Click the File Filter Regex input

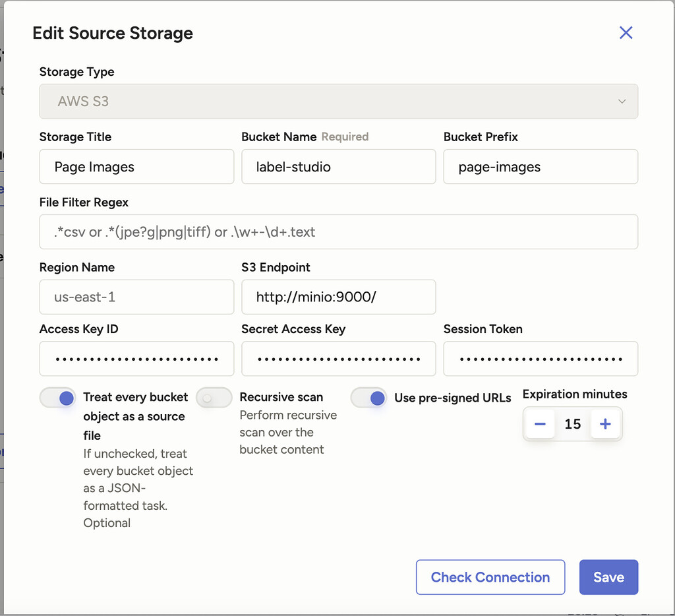pyautogui.click(x=338, y=232)
